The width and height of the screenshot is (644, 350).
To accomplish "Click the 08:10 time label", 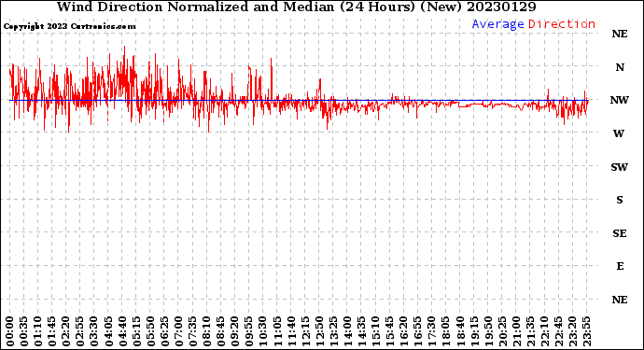I will pyautogui.click(x=206, y=331).
